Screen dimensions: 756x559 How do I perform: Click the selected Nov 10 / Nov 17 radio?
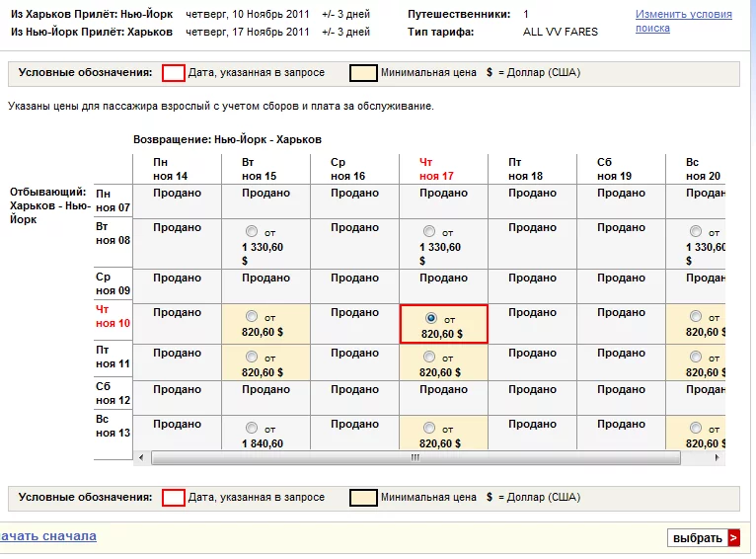429,318
